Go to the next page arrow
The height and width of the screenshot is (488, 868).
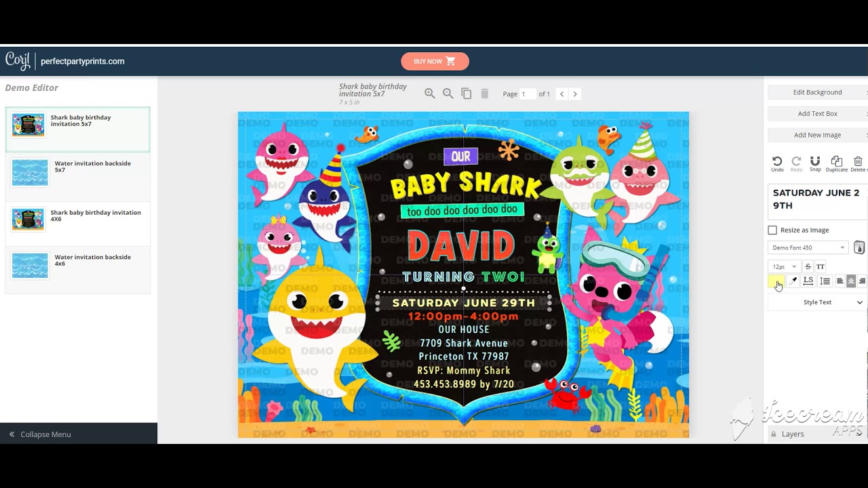point(575,94)
